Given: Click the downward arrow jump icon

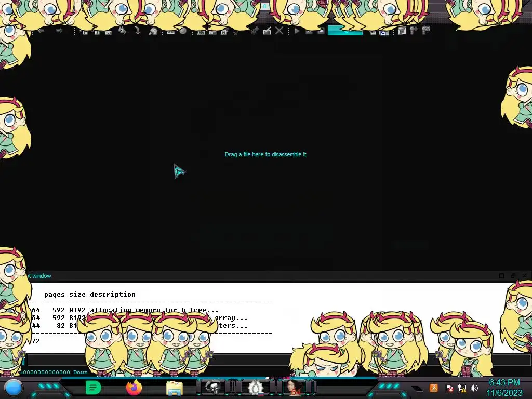Looking at the screenshot, I should (137, 31).
